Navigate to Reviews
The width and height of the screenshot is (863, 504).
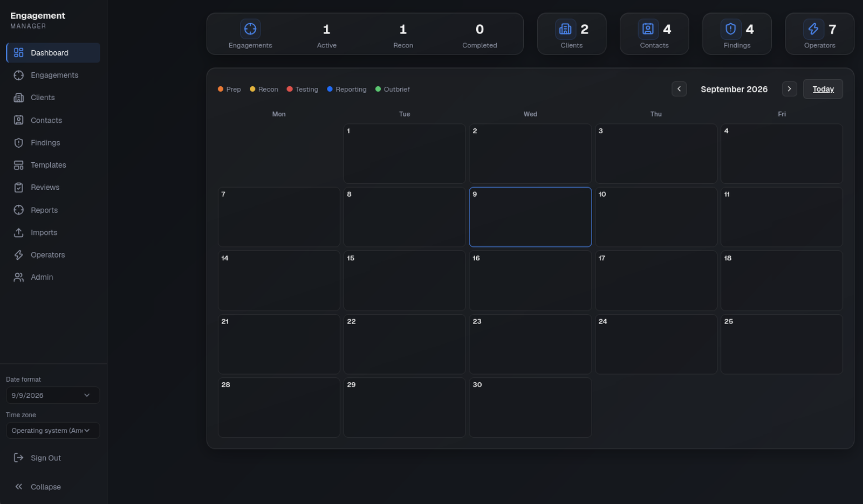pyautogui.click(x=53, y=188)
